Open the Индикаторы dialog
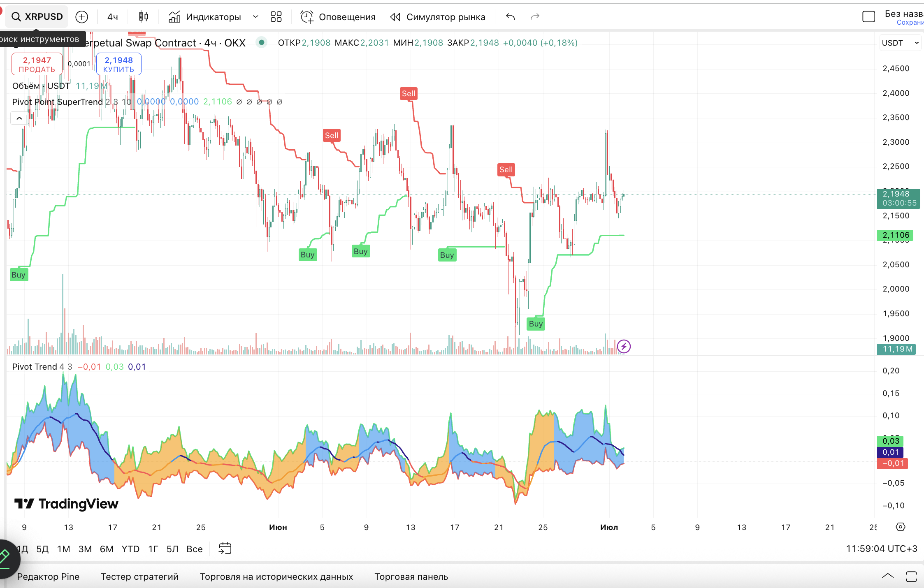Screen dimensions: 924x588 pyautogui.click(x=204, y=17)
